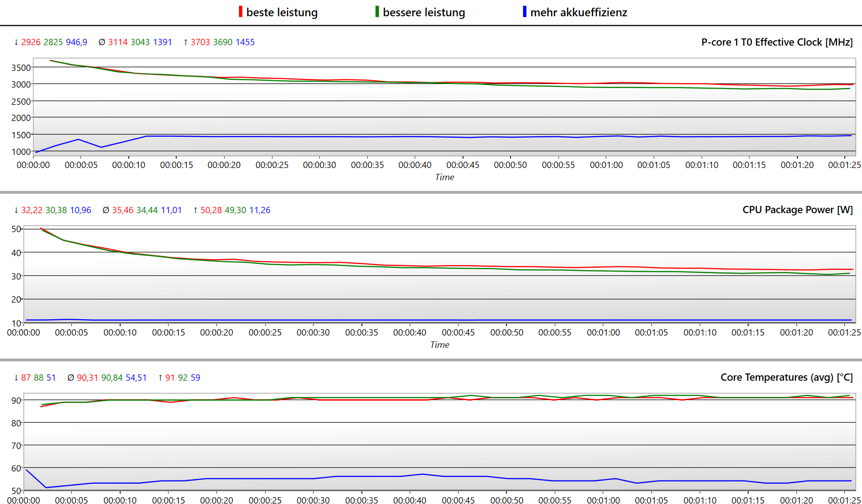This screenshot has height=504, width=862.
Task: Click the average power value 34,44
Action: (x=147, y=210)
